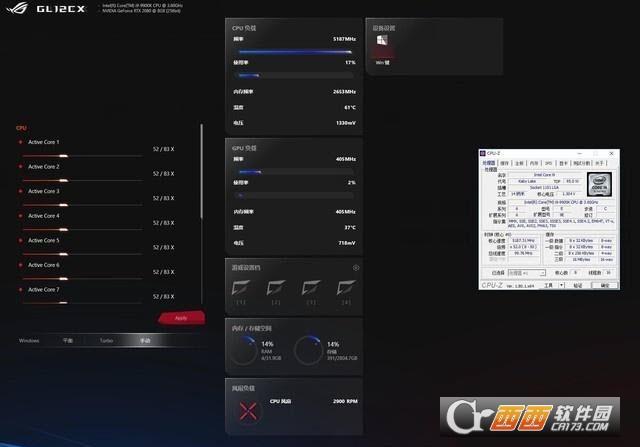This screenshot has width=640, height=447.
Task: Click the red X fan icon
Action: pyautogui.click(x=245, y=410)
